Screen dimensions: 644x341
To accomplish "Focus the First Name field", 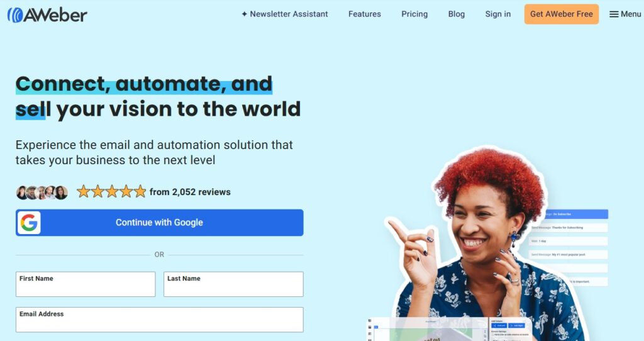I will tap(86, 284).
